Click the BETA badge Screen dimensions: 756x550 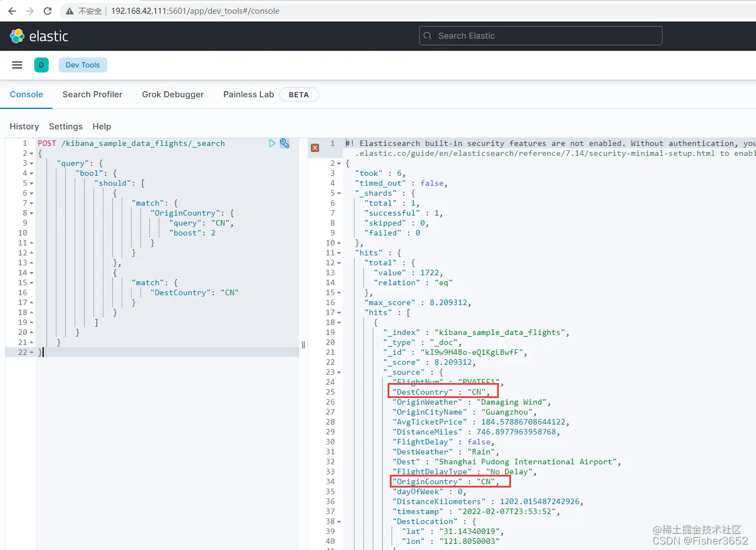pos(299,95)
